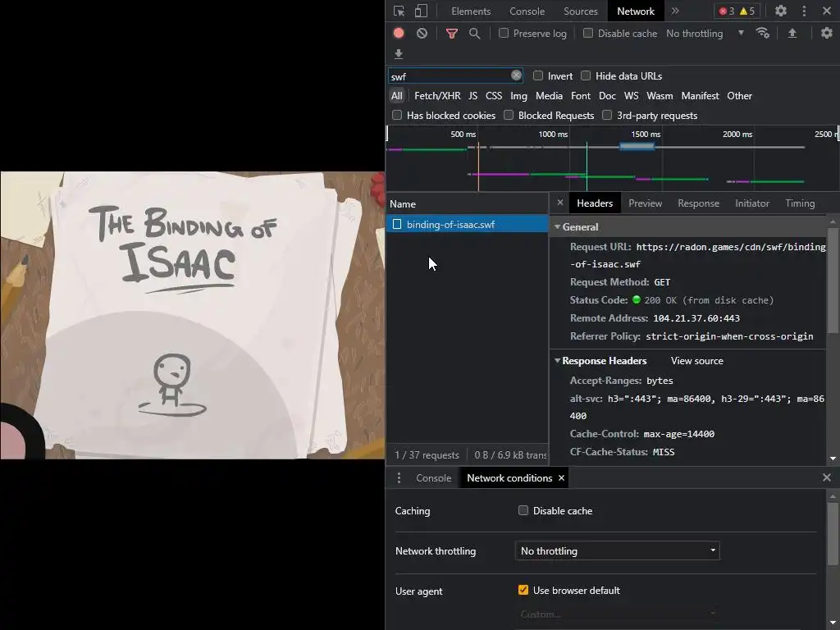Open network search magnifier
This screenshot has width=840, height=630.
[475, 33]
